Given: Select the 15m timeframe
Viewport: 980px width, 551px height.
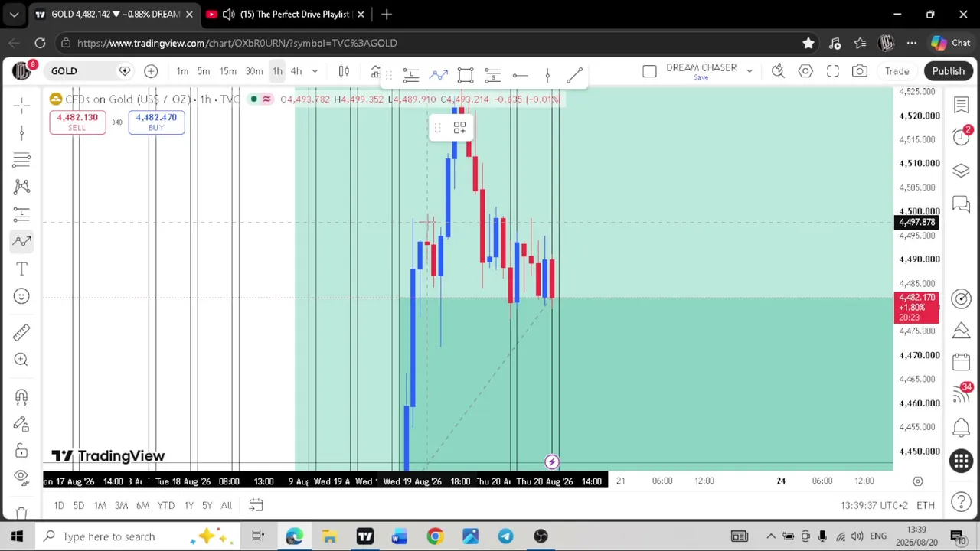Looking at the screenshot, I should click(228, 71).
